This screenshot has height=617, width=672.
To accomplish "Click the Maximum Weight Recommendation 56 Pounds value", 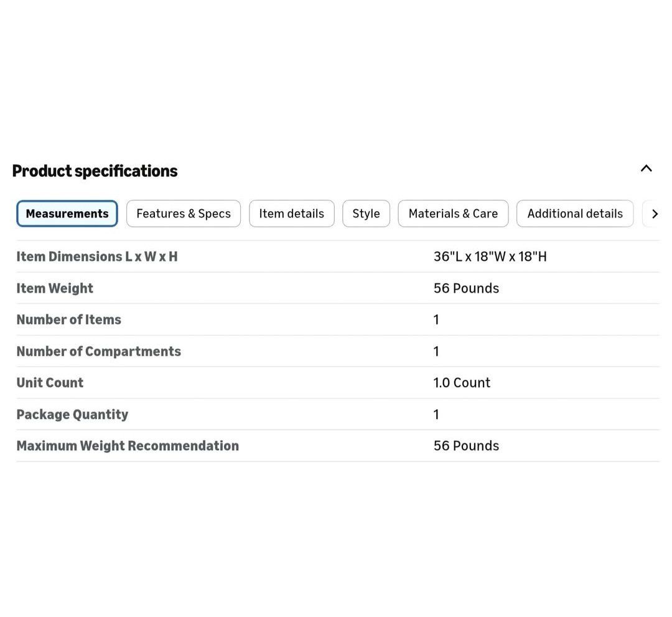I will pos(466,446).
